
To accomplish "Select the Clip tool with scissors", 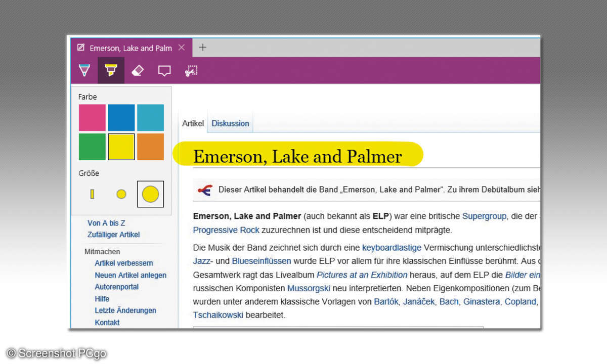I will 191,71.
